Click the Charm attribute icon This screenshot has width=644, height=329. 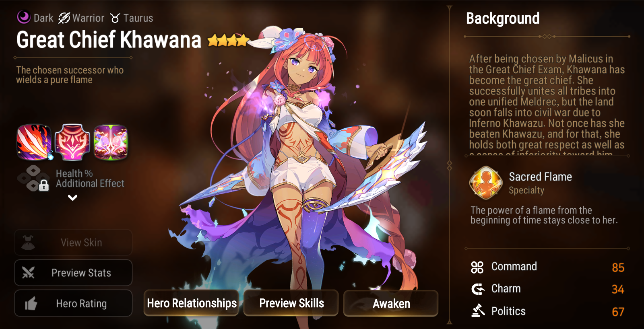point(478,289)
